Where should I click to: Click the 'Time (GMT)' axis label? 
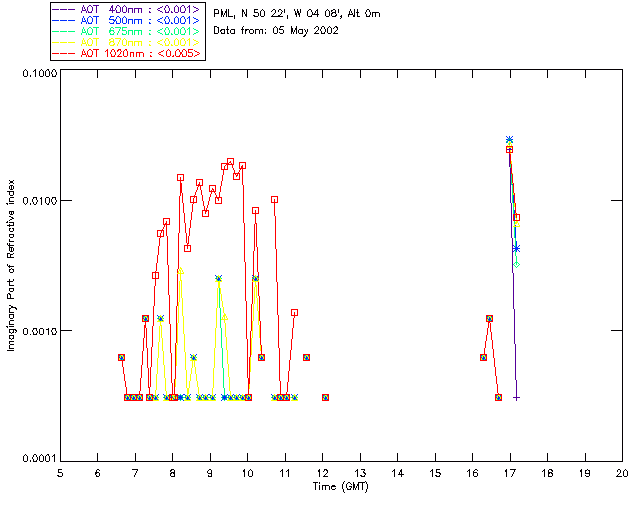coord(341,487)
